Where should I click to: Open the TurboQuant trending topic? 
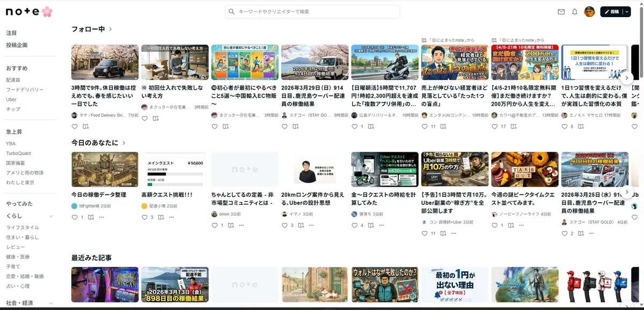pyautogui.click(x=19, y=153)
